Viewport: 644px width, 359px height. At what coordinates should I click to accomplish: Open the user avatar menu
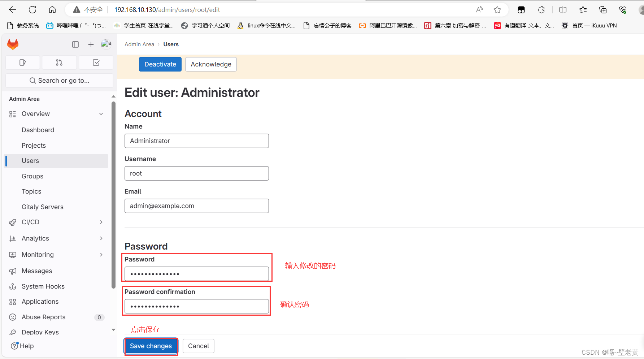[x=106, y=44]
